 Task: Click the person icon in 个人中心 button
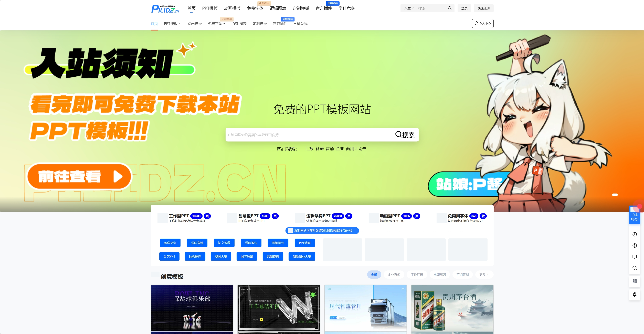click(477, 23)
